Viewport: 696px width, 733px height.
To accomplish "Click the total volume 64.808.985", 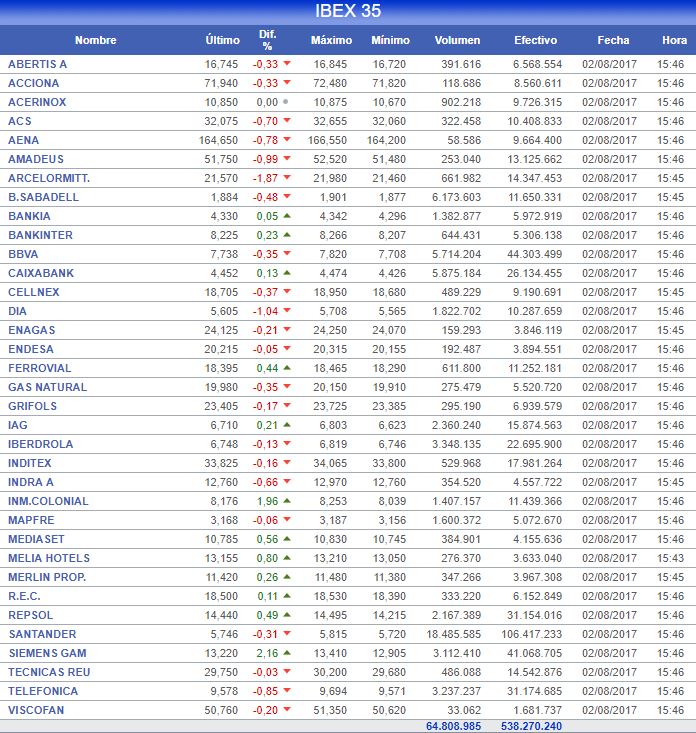I will click(x=453, y=726).
